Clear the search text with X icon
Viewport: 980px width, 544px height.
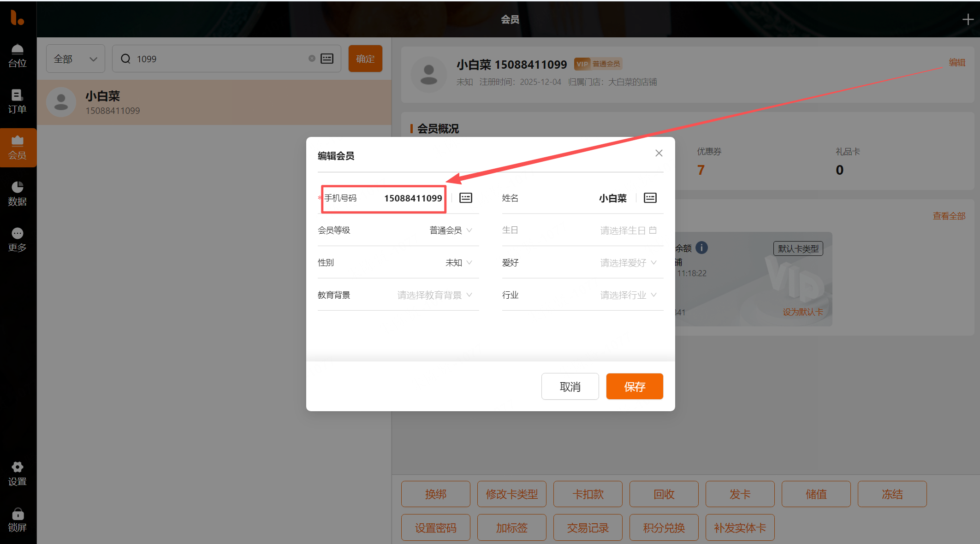312,59
